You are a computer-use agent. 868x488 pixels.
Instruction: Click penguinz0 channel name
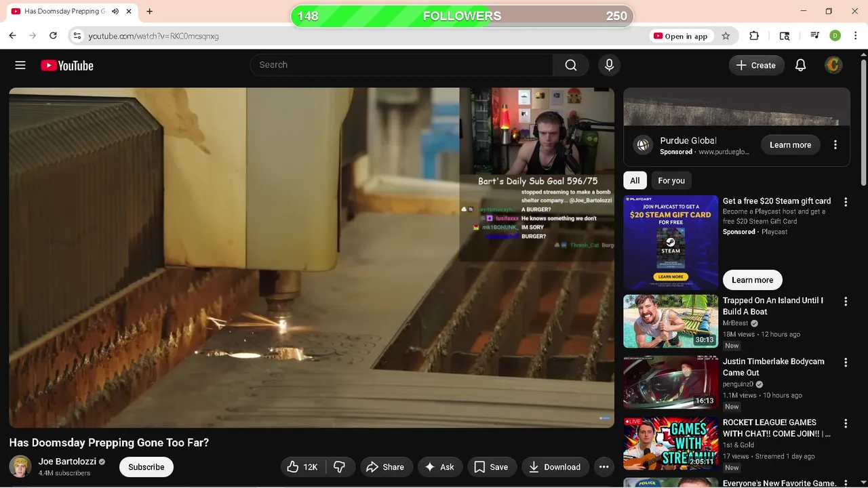[x=738, y=384]
